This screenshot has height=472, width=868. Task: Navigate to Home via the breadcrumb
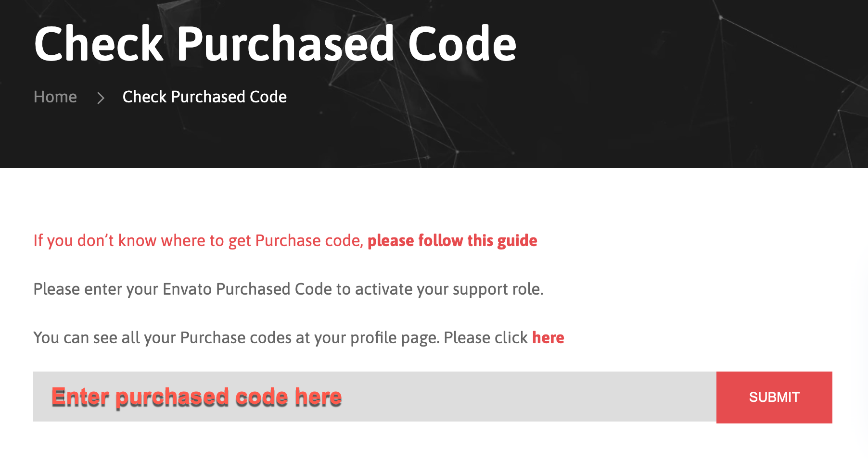(x=55, y=97)
